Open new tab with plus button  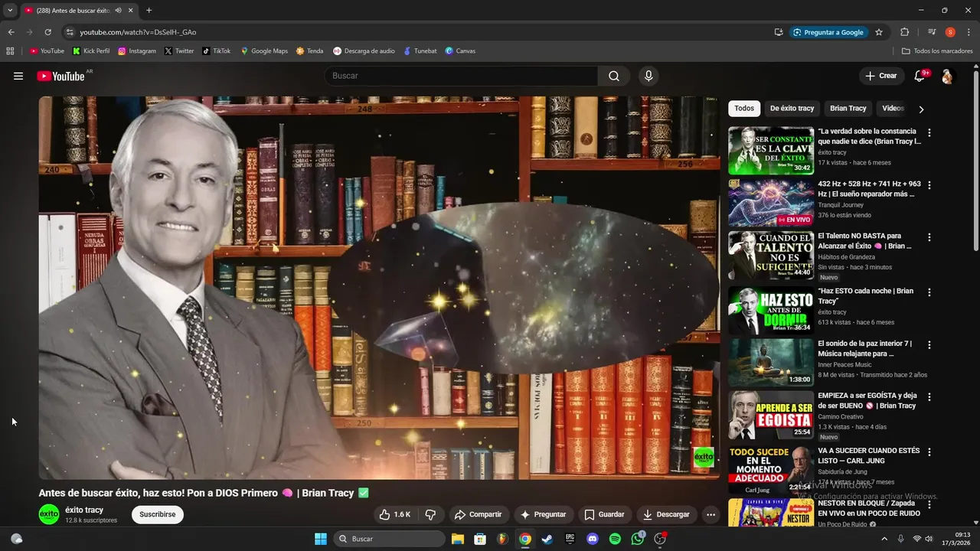(149, 11)
